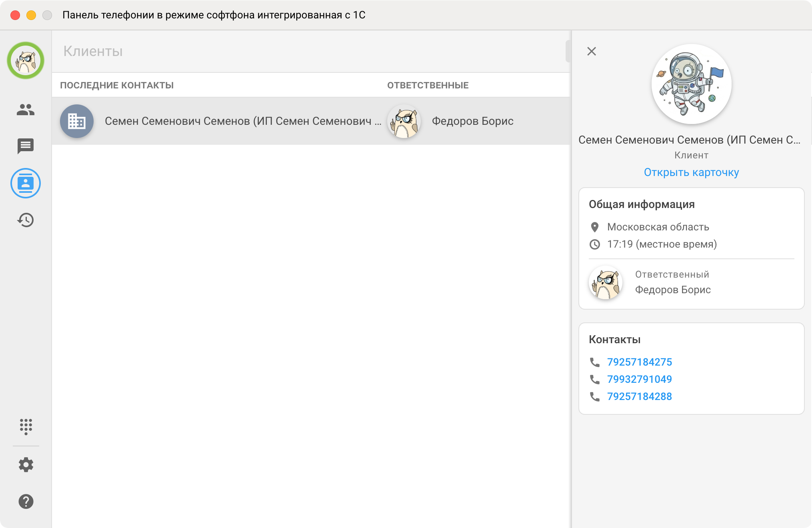Minimize the window with yellow button

pos(31,15)
